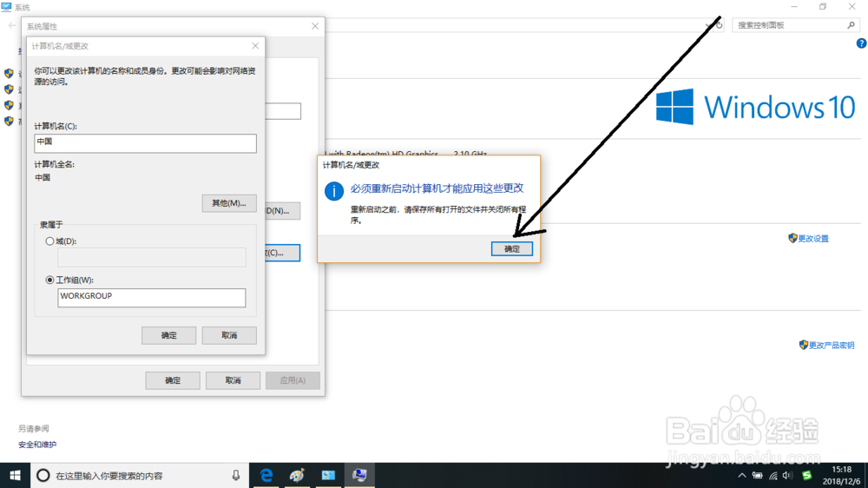Open 安全和维护 link

tap(37, 445)
